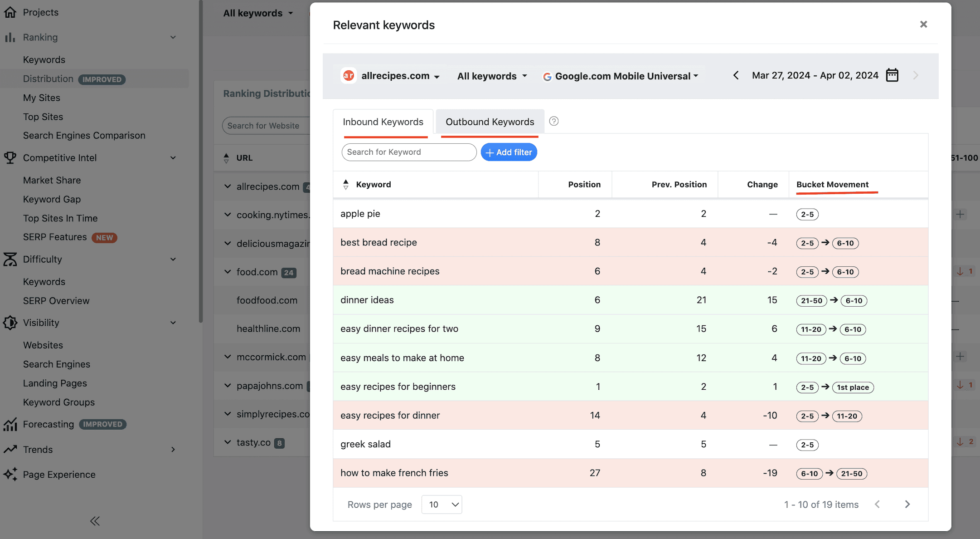Click the 'apple pie' keyword
Viewport: 980px width, 539px height.
(x=360, y=214)
